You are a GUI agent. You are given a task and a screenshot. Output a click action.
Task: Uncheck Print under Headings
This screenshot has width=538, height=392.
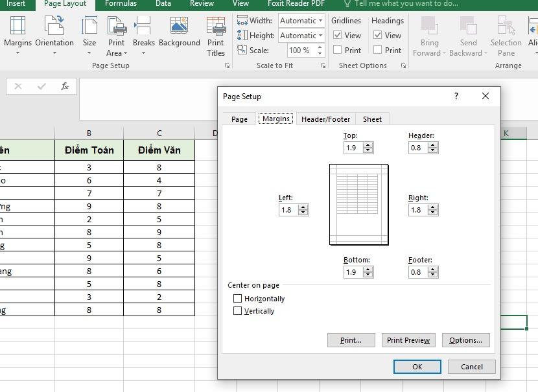[x=377, y=50]
